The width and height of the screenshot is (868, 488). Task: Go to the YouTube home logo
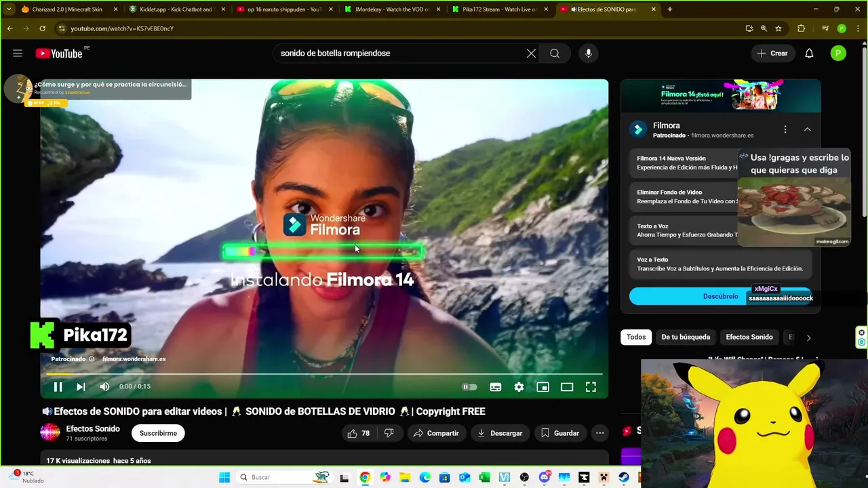click(x=59, y=54)
